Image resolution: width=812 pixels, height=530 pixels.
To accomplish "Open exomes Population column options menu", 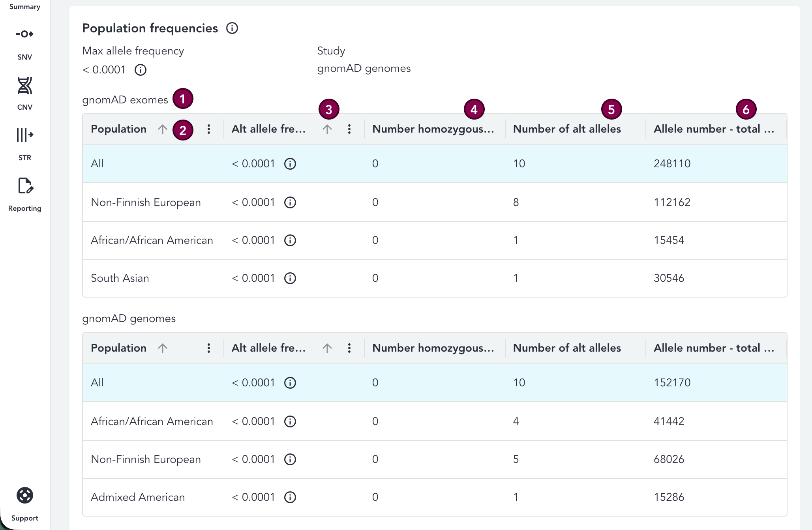I will tap(209, 129).
